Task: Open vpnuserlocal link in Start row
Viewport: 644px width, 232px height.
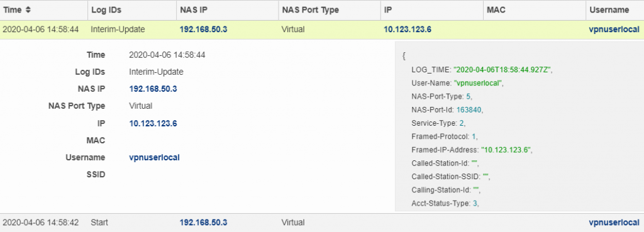Action: point(614,223)
